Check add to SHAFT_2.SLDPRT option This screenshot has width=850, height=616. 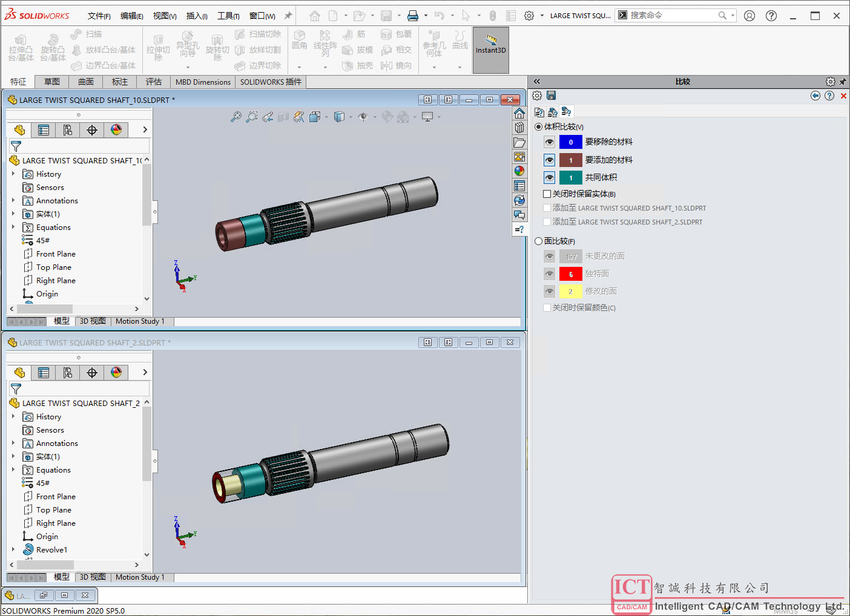[547, 221]
